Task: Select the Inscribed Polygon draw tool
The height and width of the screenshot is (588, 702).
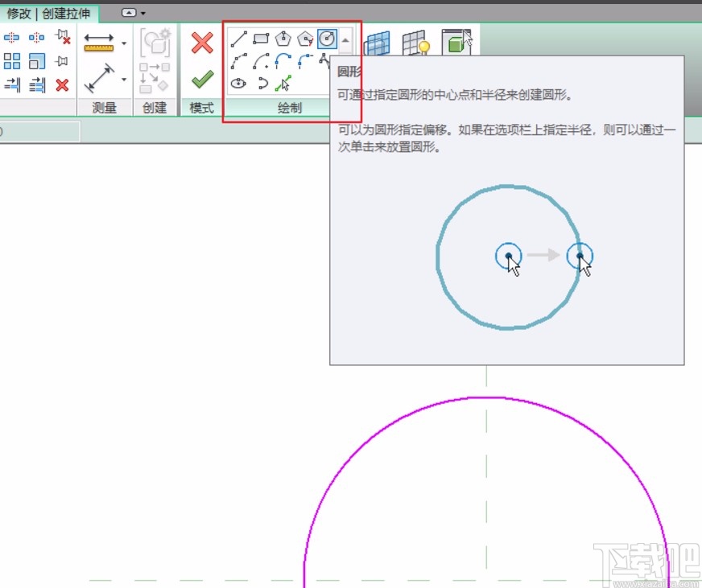Action: click(x=283, y=38)
